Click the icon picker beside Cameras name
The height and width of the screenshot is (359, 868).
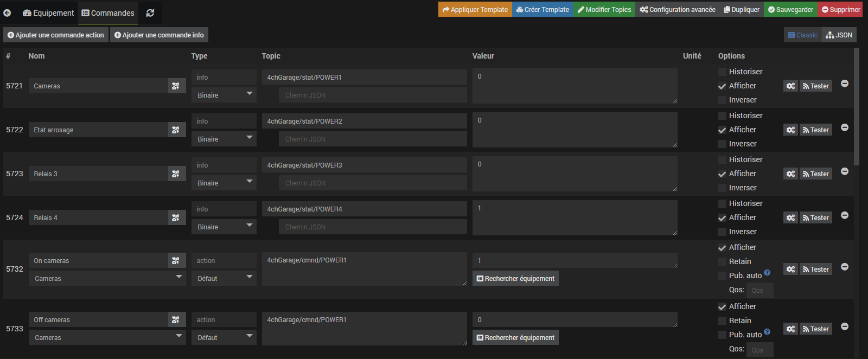pos(176,86)
